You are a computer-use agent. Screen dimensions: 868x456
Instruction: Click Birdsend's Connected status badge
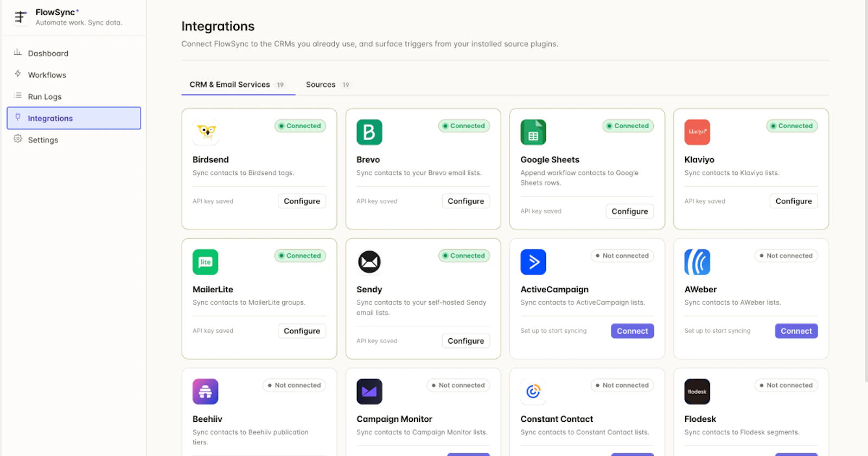[x=300, y=126]
